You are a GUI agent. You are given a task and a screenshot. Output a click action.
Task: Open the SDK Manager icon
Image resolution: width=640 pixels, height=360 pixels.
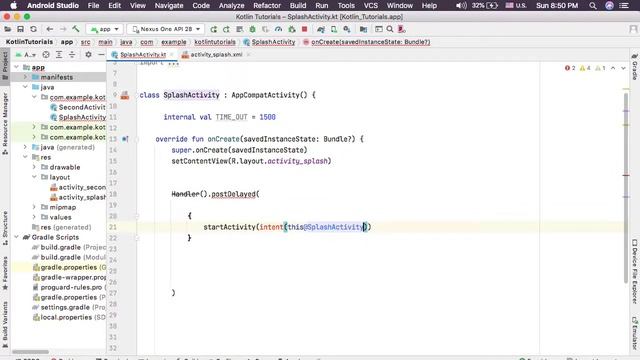point(347,29)
